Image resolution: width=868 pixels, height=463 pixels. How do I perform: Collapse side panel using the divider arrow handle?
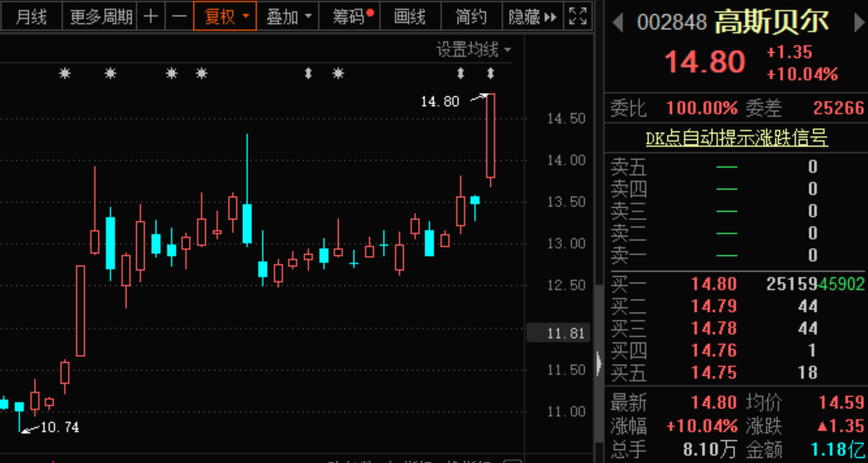(x=598, y=364)
